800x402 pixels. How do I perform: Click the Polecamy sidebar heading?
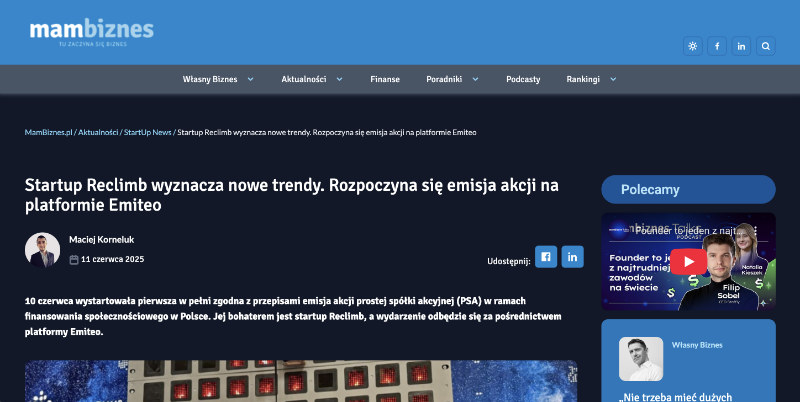point(688,190)
